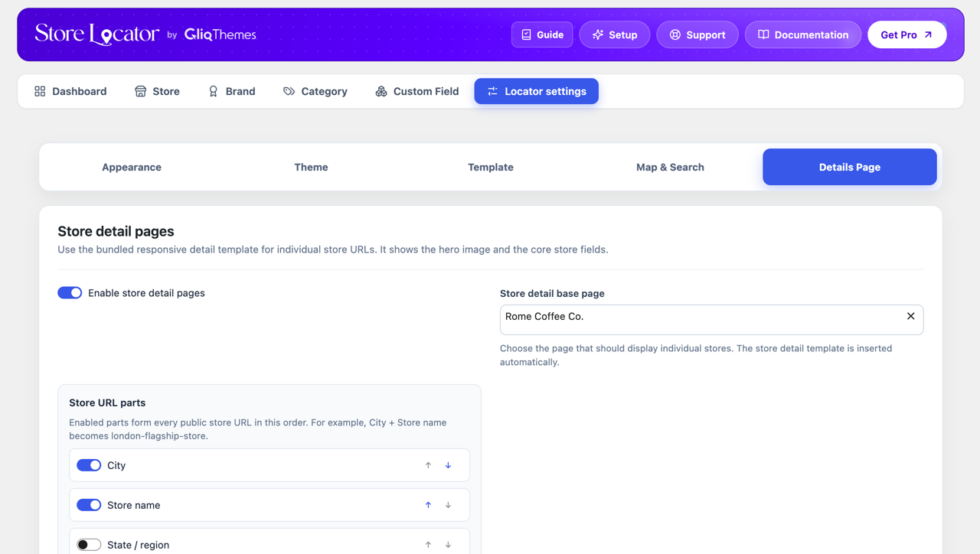Click the Locator settings sliders icon

tap(493, 91)
